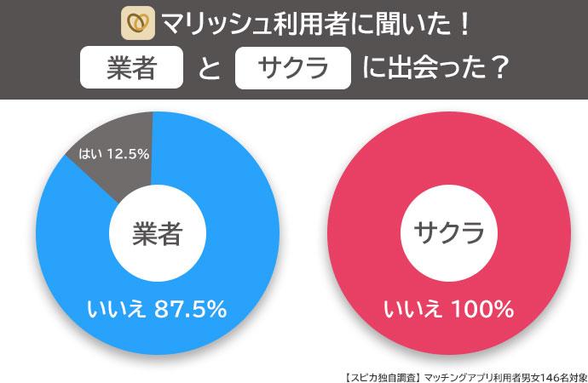Click the マリッシュ利用者に聞いた！ headline text

click(x=316, y=24)
